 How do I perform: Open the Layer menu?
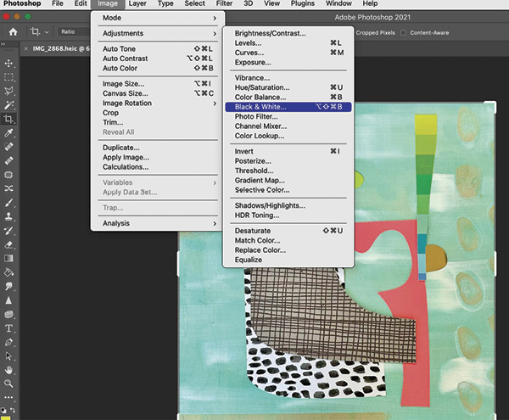[137, 4]
